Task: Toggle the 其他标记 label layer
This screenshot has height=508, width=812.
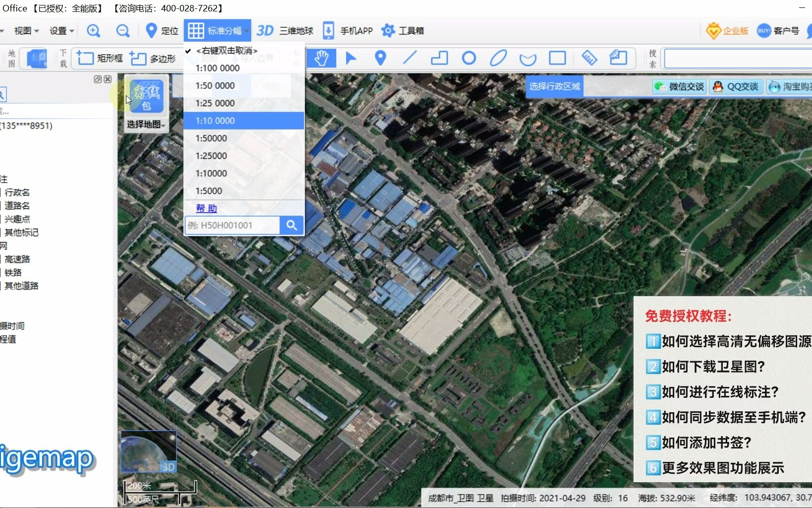Action: (21, 233)
